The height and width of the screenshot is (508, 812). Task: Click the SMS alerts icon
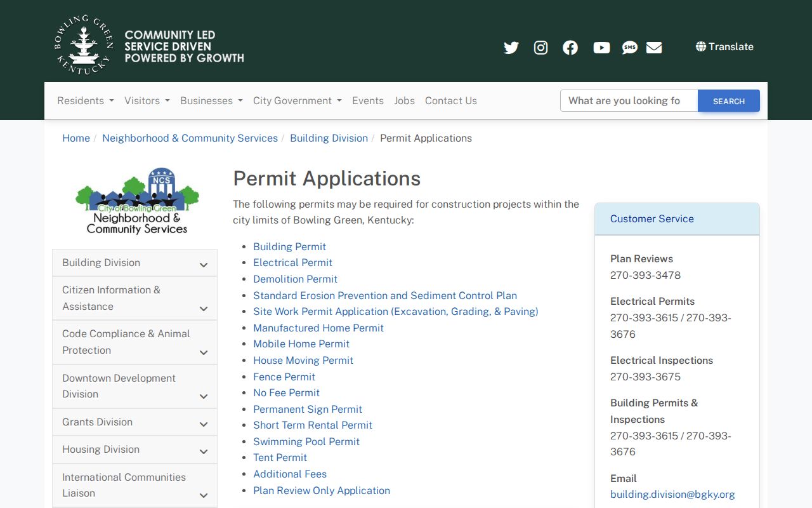(629, 48)
